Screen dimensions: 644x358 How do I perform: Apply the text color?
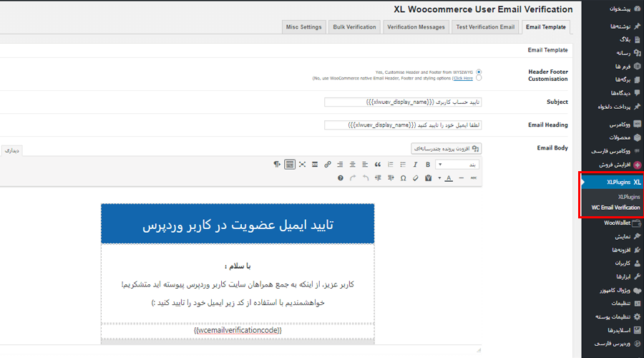[449, 178]
